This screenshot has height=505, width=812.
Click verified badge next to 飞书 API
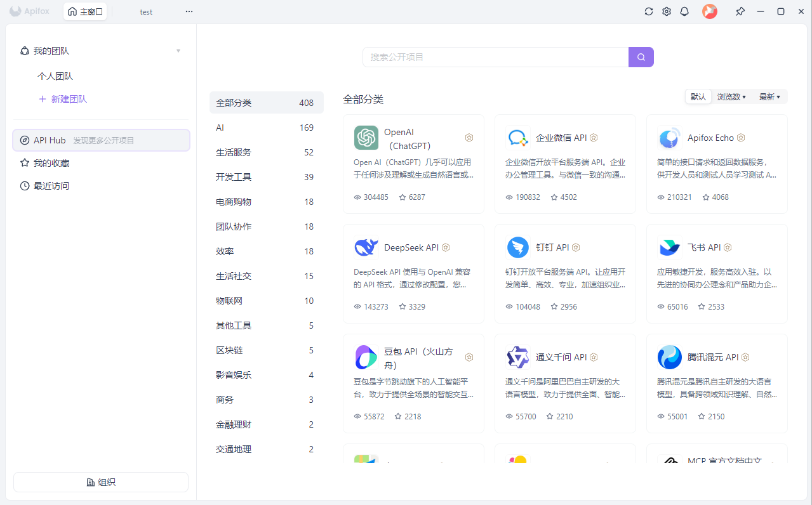[x=728, y=247]
